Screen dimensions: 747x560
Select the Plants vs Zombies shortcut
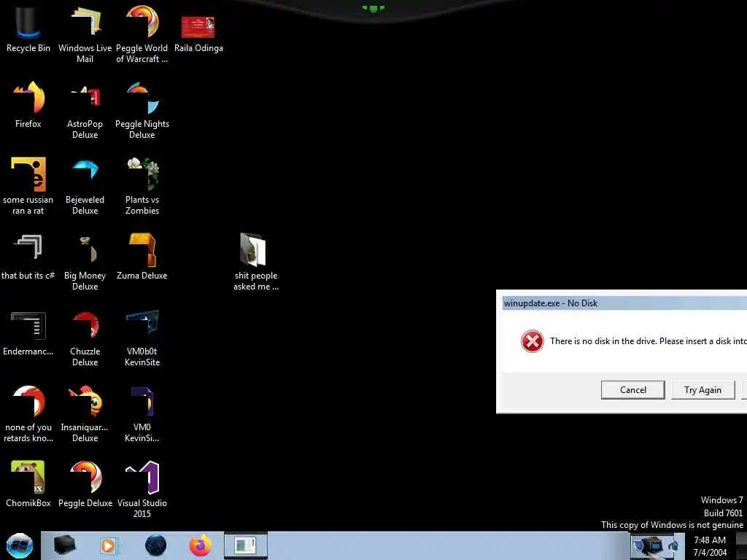click(x=142, y=186)
